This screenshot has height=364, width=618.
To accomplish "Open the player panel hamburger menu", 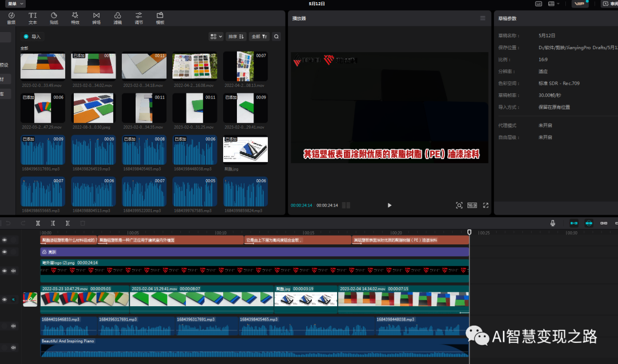I will pos(482,18).
